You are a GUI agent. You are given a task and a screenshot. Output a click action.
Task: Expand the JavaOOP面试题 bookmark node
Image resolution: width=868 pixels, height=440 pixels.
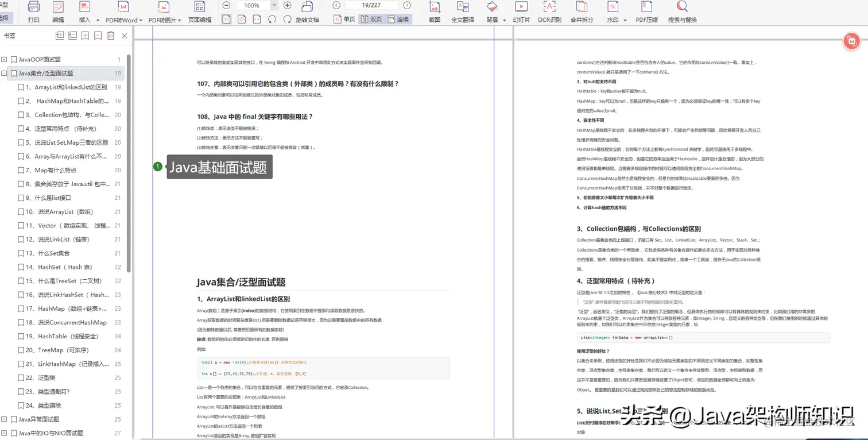coord(5,59)
